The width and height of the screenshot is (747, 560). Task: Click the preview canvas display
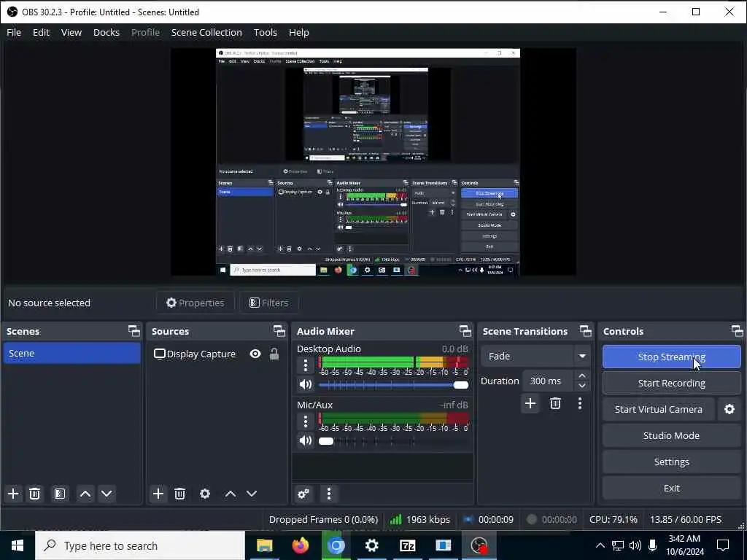(x=373, y=161)
